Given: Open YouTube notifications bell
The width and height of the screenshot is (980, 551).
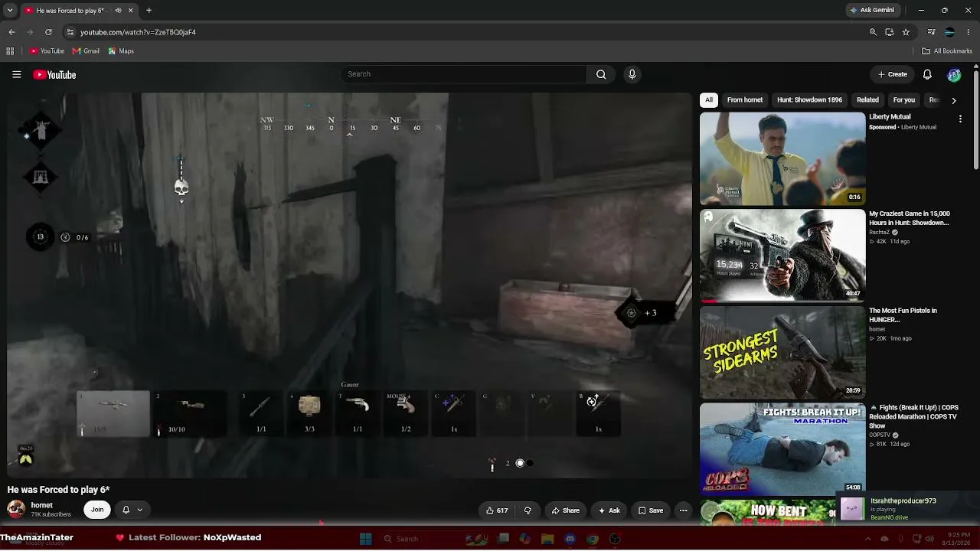Looking at the screenshot, I should 927,74.
